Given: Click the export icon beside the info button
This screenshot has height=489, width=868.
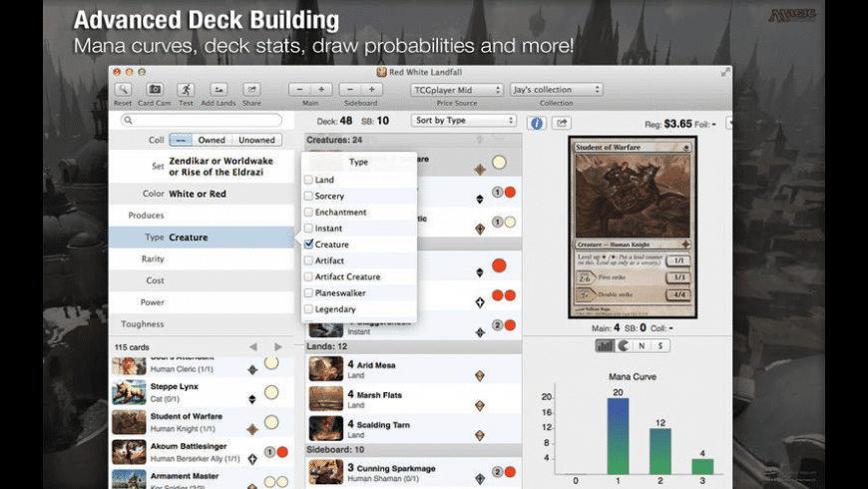Looking at the screenshot, I should pyautogui.click(x=562, y=123).
